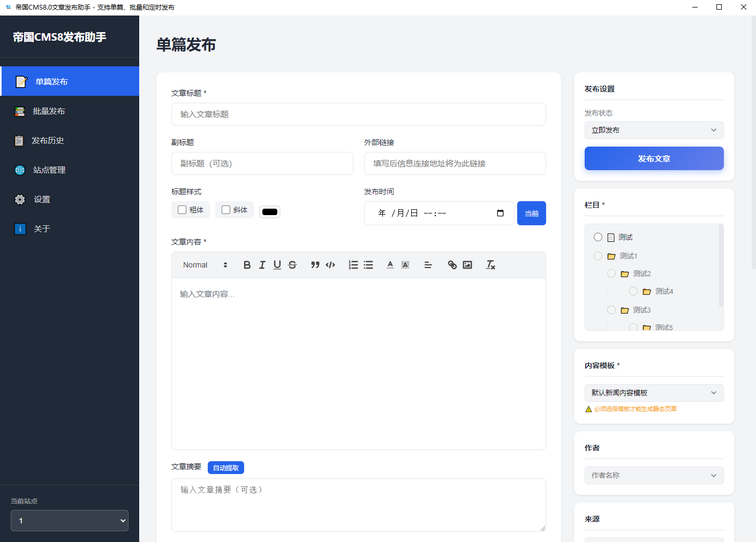Viewport: 756px width, 542px height.
Task: Open the 内容模板 template dropdown
Action: click(653, 393)
